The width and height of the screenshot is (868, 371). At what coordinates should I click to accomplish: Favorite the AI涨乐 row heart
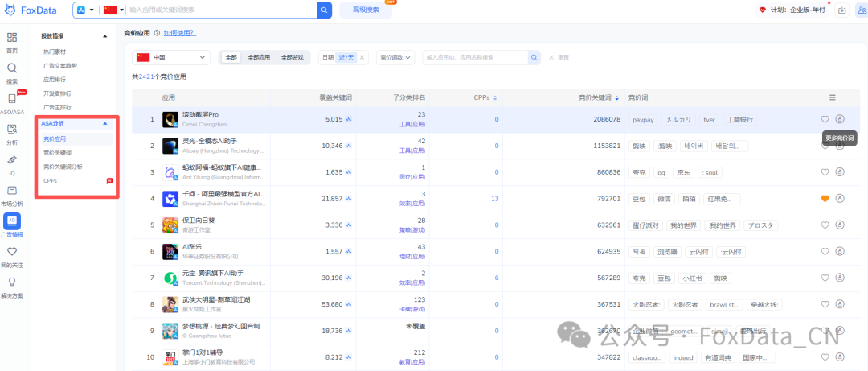point(825,251)
